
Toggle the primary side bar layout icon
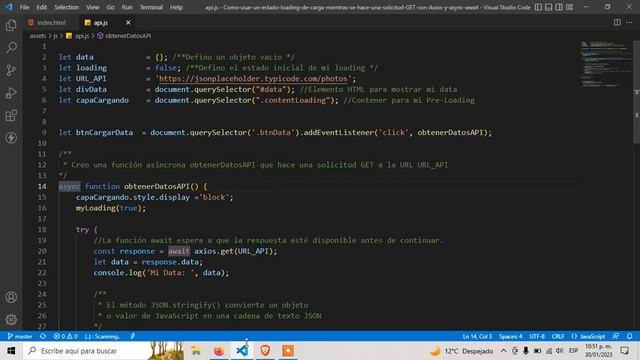click(x=538, y=7)
